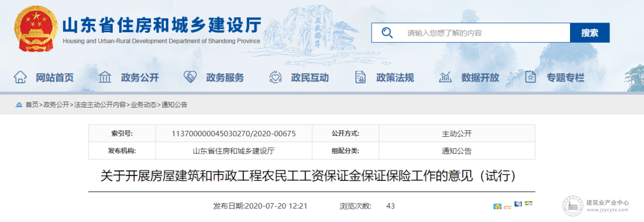
Task: Click the magnifier icon in search box
Action: 387,33
